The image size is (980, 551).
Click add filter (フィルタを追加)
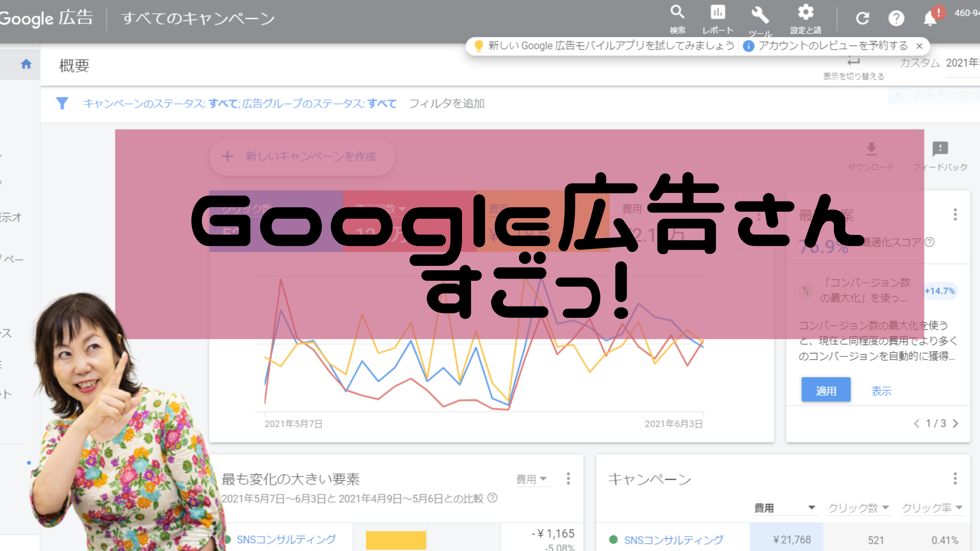447,104
